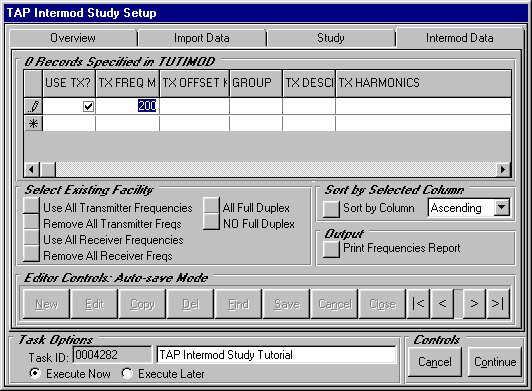This screenshot has width=532, height=391.
Task: Switch to the Study tab
Action: coord(331,38)
